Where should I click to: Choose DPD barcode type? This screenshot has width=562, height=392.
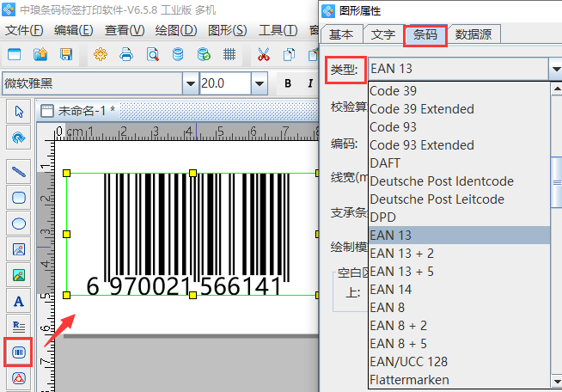(x=459, y=217)
